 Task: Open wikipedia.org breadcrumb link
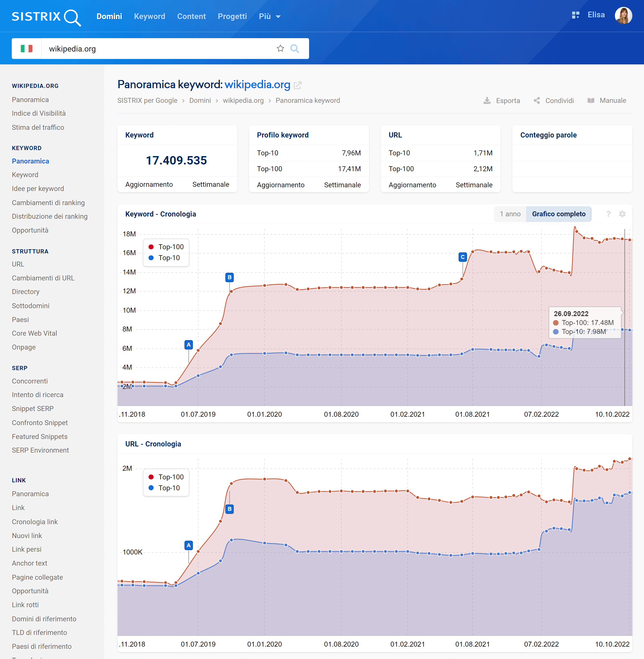click(243, 101)
